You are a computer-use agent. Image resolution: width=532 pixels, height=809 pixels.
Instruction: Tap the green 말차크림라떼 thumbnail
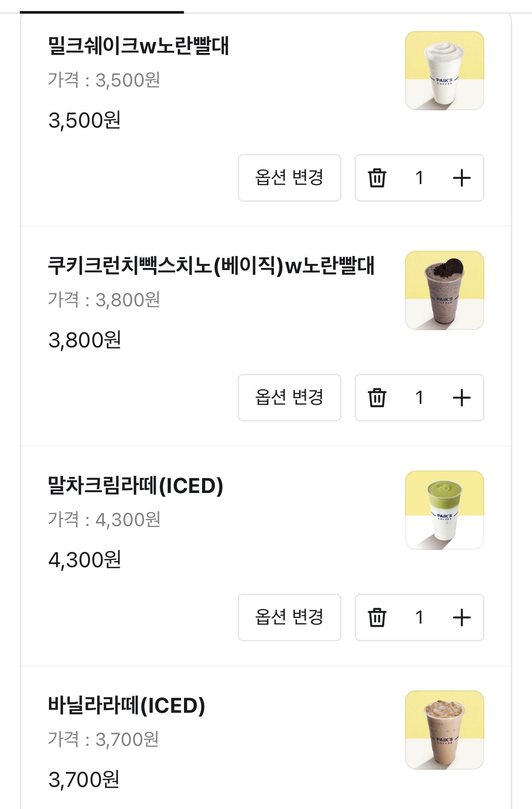click(x=444, y=510)
